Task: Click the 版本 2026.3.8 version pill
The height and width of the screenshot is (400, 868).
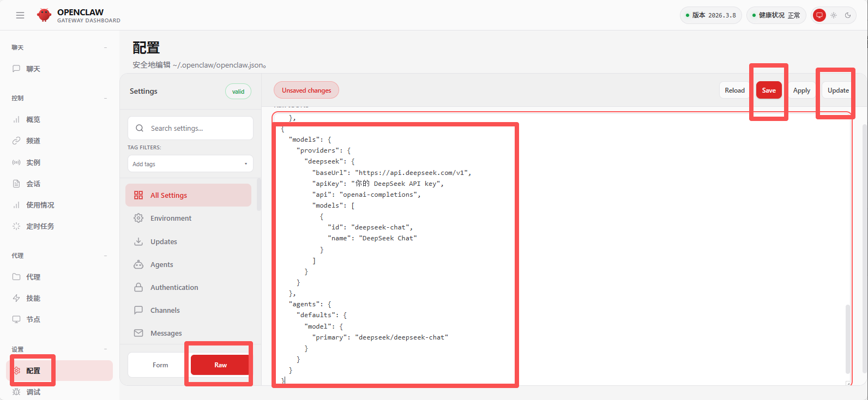Action: [x=711, y=15]
